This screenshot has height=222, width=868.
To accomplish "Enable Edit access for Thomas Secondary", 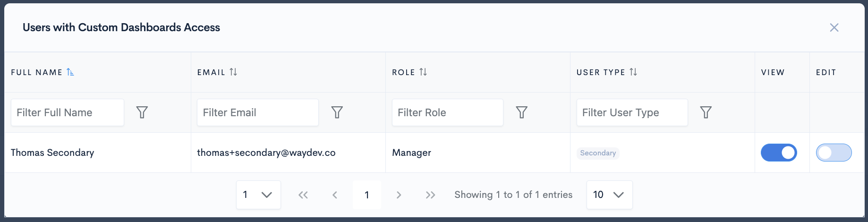I will tap(834, 153).
